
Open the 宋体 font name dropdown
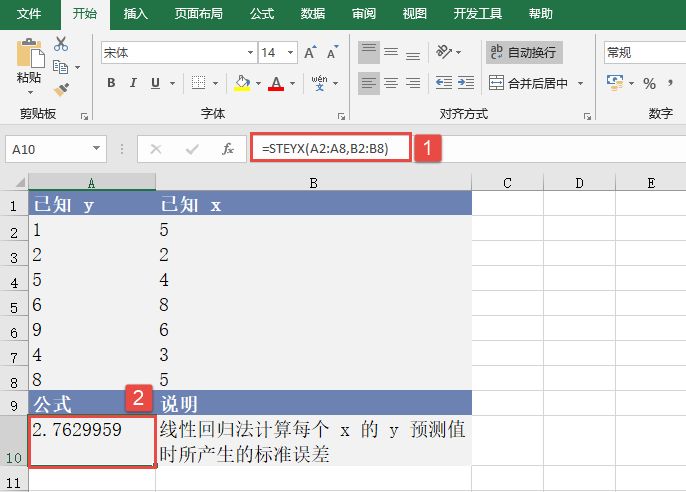tap(250, 52)
